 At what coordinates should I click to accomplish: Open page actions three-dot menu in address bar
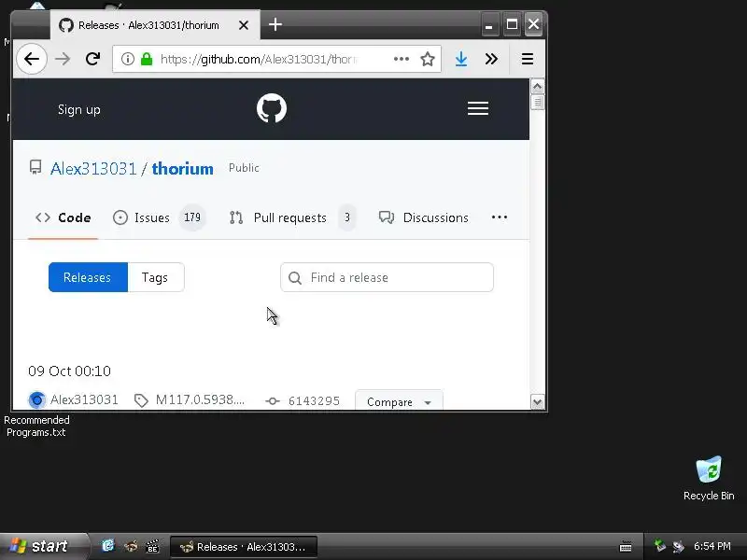pyautogui.click(x=402, y=59)
